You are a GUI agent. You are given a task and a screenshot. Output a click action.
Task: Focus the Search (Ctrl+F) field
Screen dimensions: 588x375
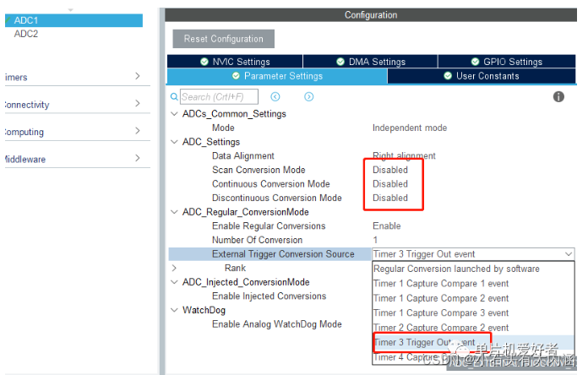click(x=219, y=97)
